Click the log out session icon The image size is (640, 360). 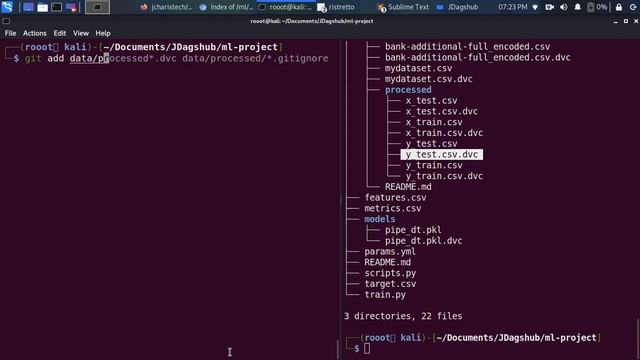633,7
